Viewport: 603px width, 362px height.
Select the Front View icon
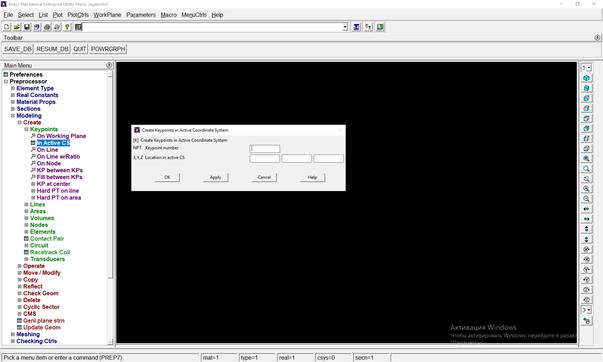(x=586, y=98)
